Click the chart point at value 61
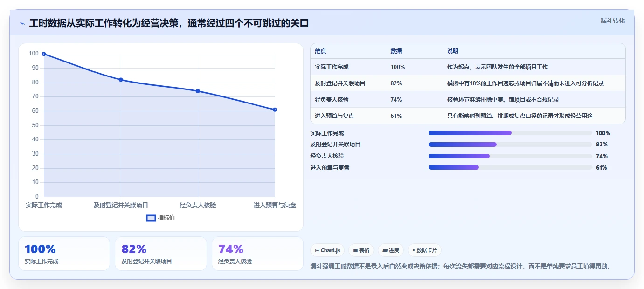The height and width of the screenshot is (289, 644). [275, 110]
